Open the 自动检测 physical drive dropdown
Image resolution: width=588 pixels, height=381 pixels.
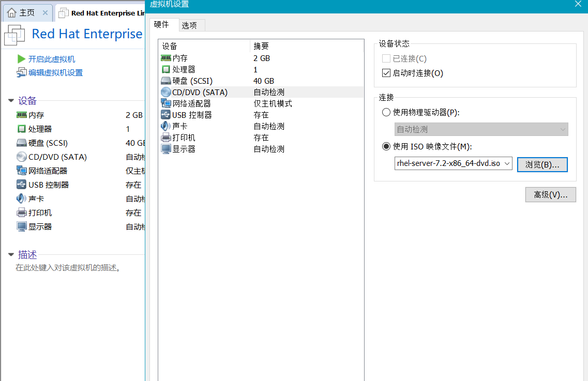(481, 129)
